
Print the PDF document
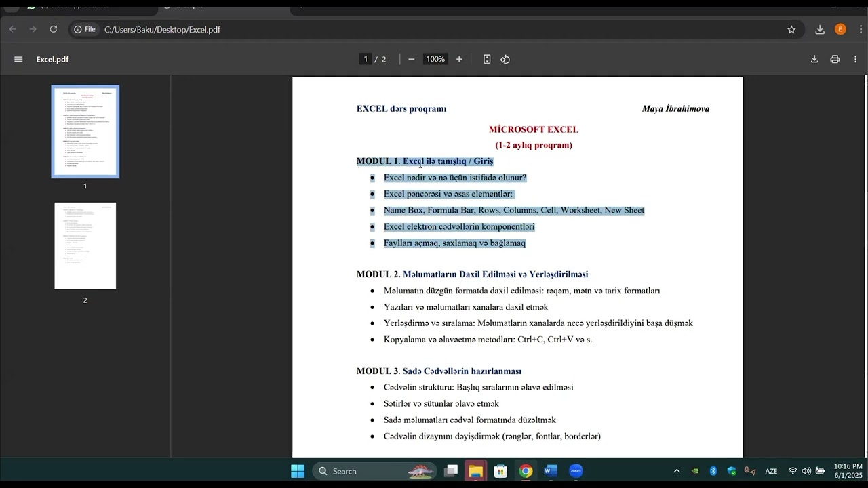click(x=835, y=59)
